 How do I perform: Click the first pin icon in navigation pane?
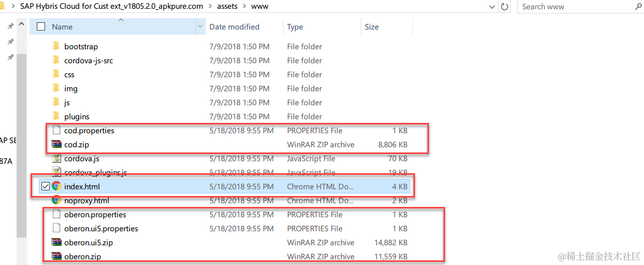coord(10,25)
